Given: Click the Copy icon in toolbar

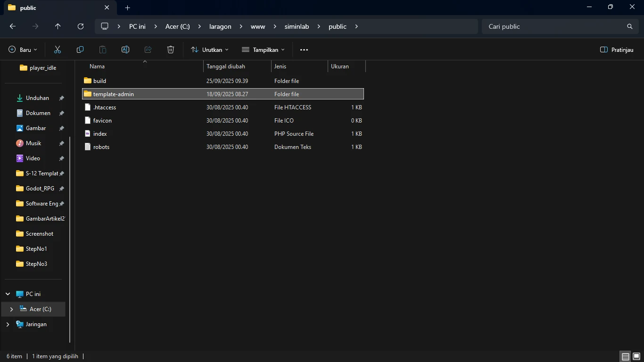Looking at the screenshot, I should pos(80,49).
